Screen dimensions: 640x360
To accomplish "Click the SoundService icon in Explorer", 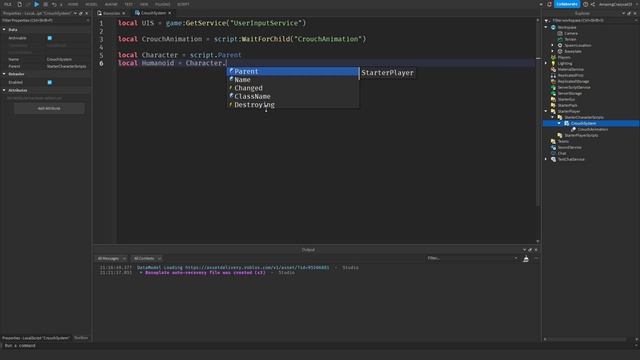I will click(553, 147).
